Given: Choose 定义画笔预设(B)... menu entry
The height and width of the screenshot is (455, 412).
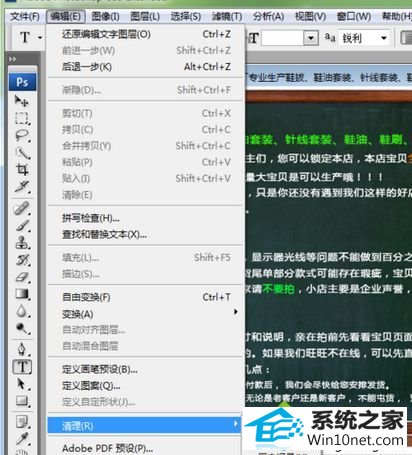Looking at the screenshot, I should [x=145, y=369].
